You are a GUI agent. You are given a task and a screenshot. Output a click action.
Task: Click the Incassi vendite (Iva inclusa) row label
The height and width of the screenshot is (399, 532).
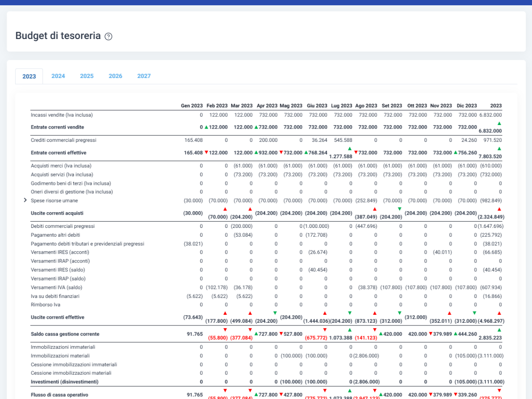(x=62, y=115)
